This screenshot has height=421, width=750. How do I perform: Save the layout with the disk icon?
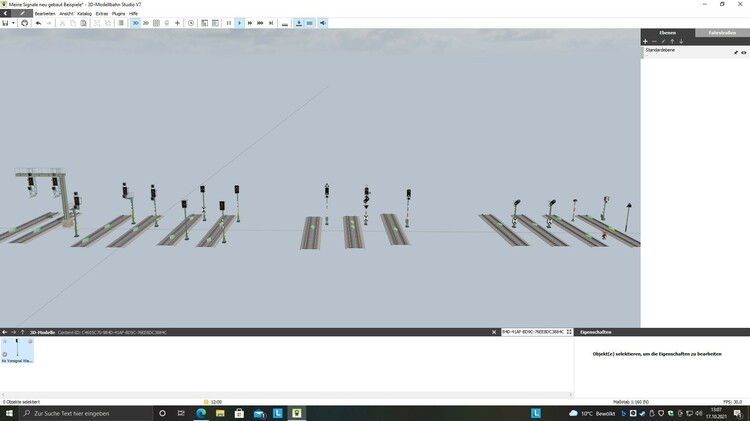tap(5, 23)
